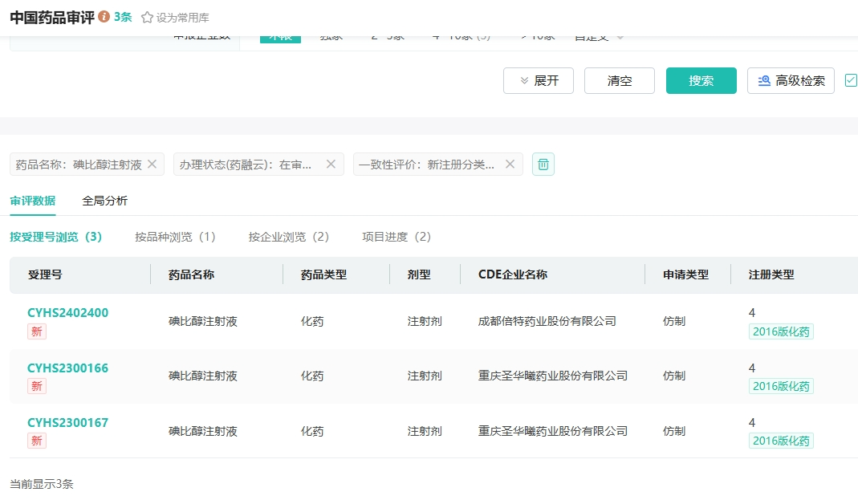The width and height of the screenshot is (858, 504).
Task: Open the 项目进度 (2) tab
Action: point(396,237)
